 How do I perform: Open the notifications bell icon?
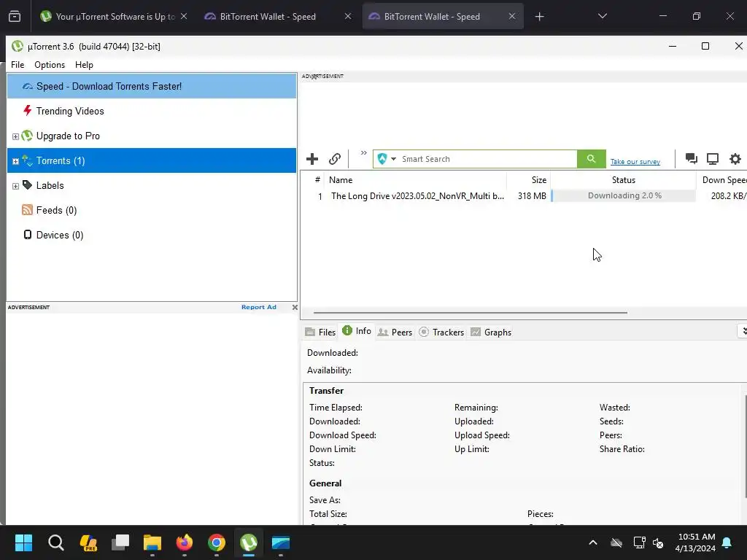point(727,542)
